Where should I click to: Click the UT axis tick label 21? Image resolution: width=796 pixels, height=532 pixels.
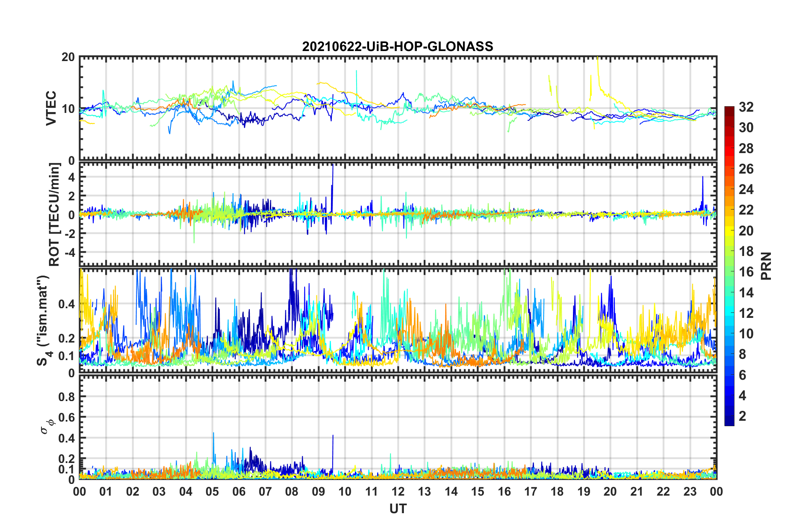pos(637,491)
